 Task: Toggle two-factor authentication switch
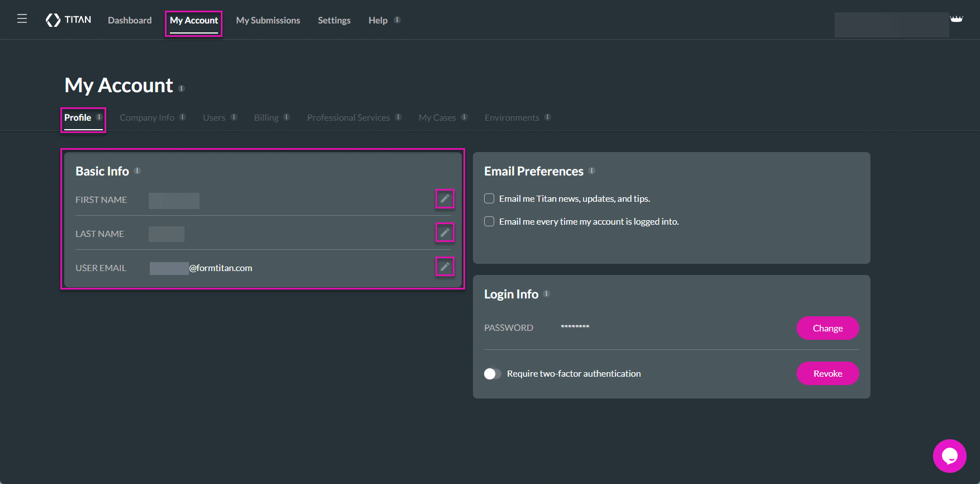[492, 373]
